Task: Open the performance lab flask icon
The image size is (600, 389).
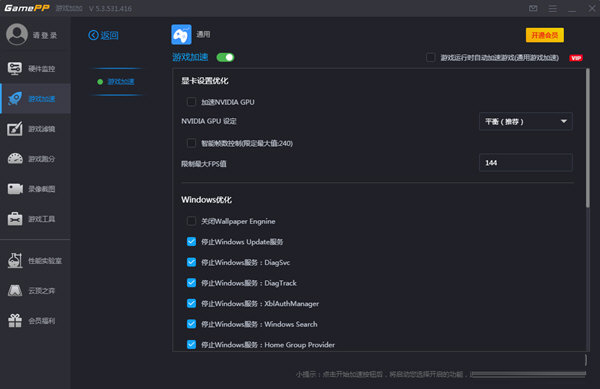Action: click(15, 260)
